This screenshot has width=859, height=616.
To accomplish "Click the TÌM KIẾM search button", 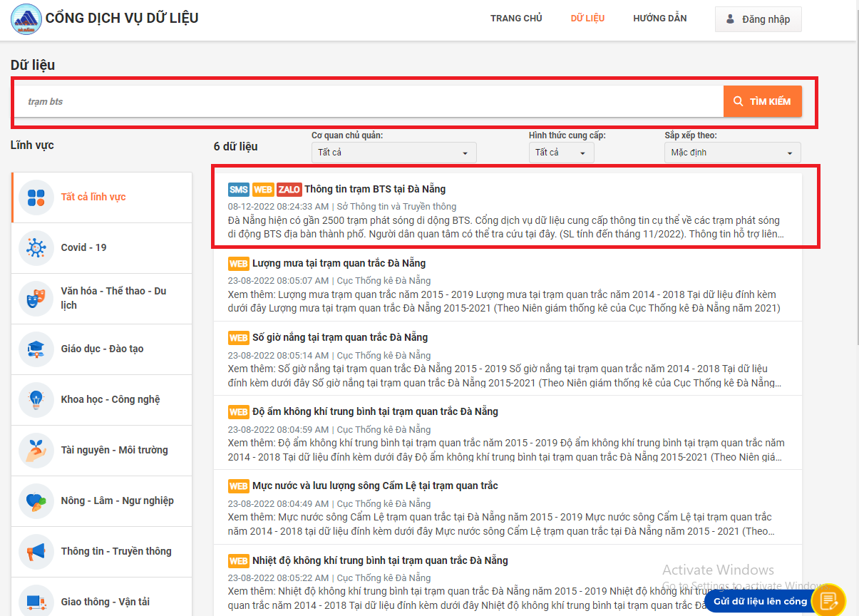I will point(762,101).
